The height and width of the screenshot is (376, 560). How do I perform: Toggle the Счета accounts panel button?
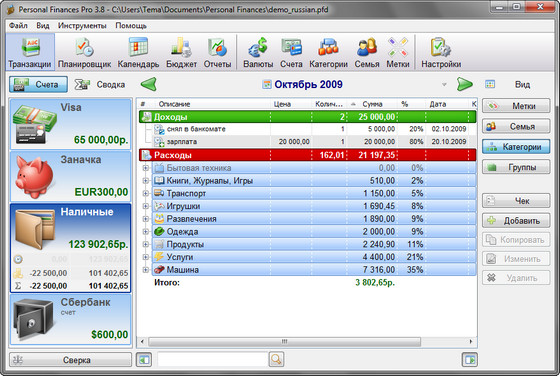click(x=38, y=85)
